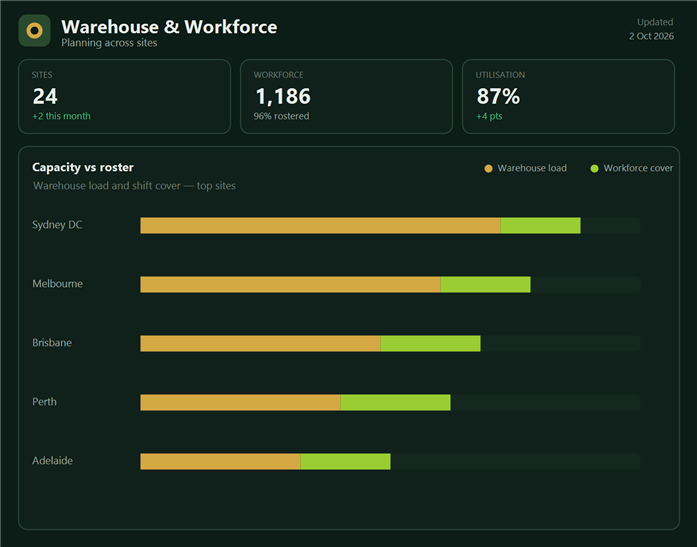Click the 'Warehouse load' legend label
Image resolution: width=697 pixels, height=547 pixels.
(532, 168)
